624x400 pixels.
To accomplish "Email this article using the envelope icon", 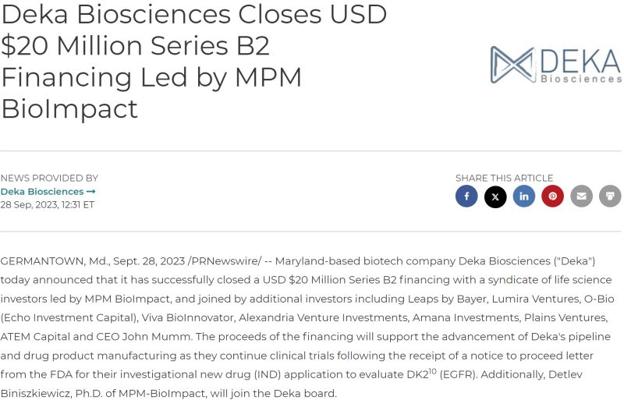I will 581,197.
